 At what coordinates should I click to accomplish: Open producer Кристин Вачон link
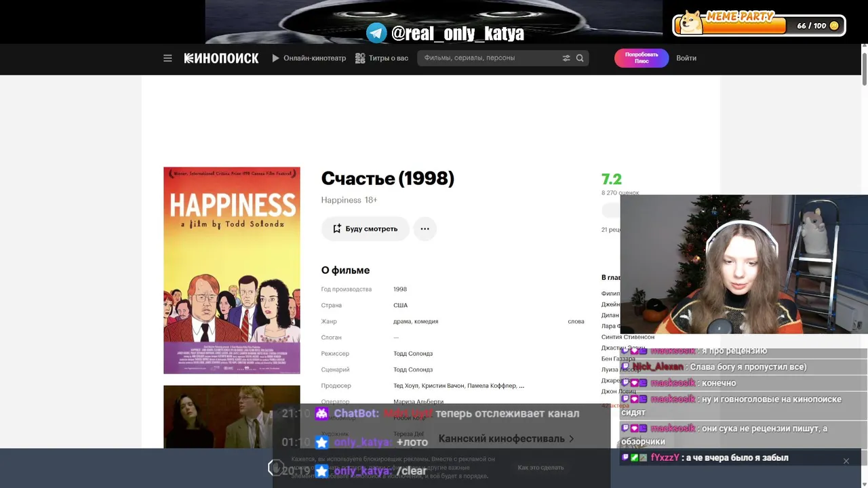point(443,386)
